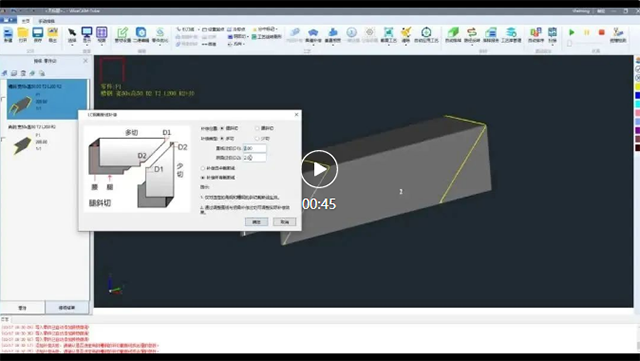Switch to the right tab below the parts list
The image size is (640, 361).
click(x=67, y=308)
